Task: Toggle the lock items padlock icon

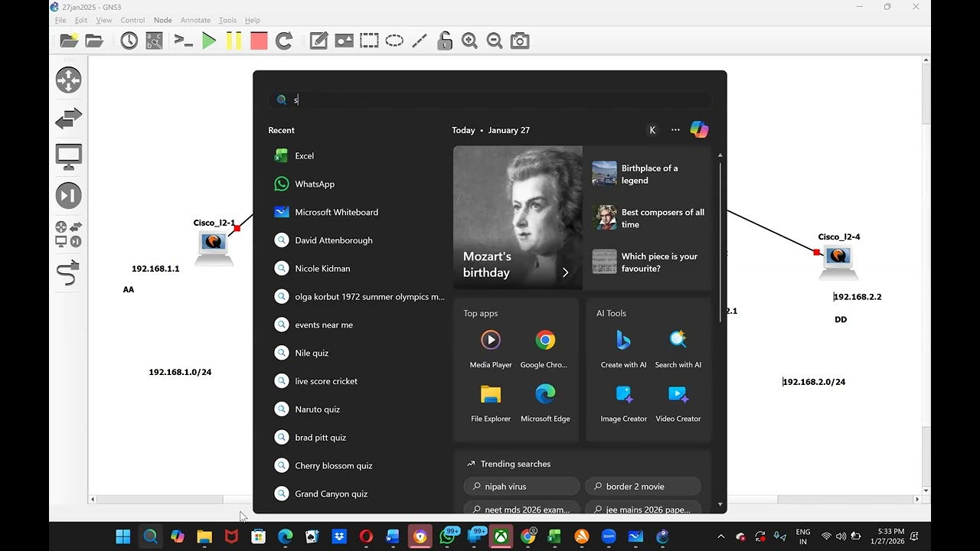Action: coord(445,41)
